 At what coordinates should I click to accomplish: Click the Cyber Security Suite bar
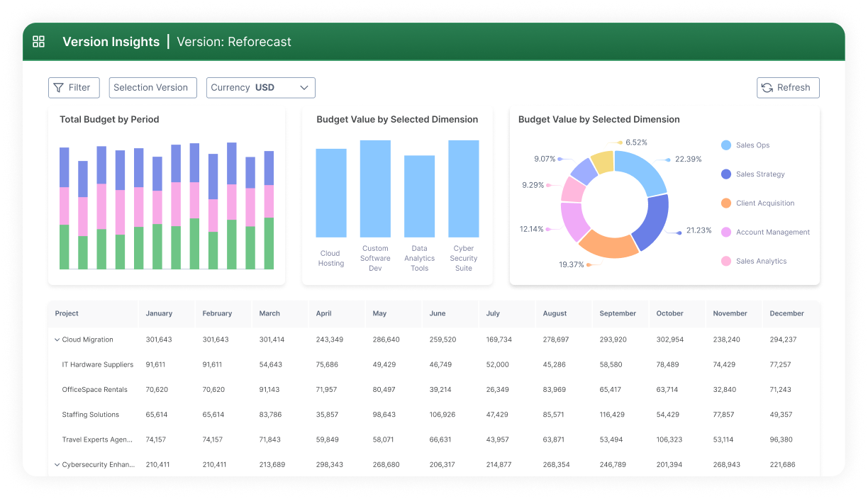[x=463, y=189]
